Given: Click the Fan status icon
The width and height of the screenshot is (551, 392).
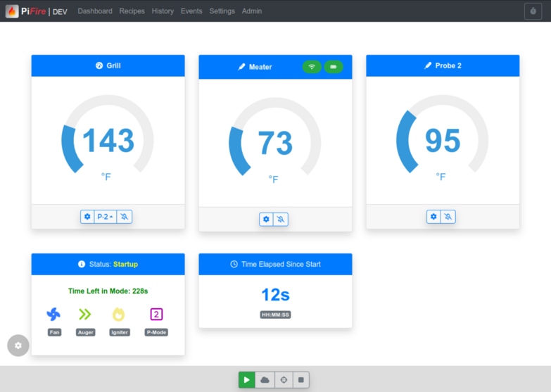Looking at the screenshot, I should click(x=53, y=314).
